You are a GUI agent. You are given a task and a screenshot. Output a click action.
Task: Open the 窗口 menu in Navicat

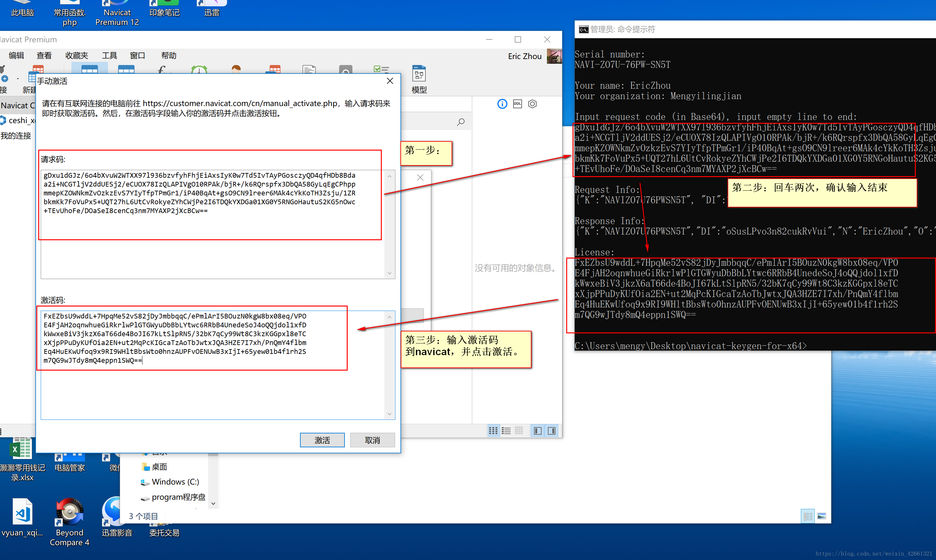137,56
